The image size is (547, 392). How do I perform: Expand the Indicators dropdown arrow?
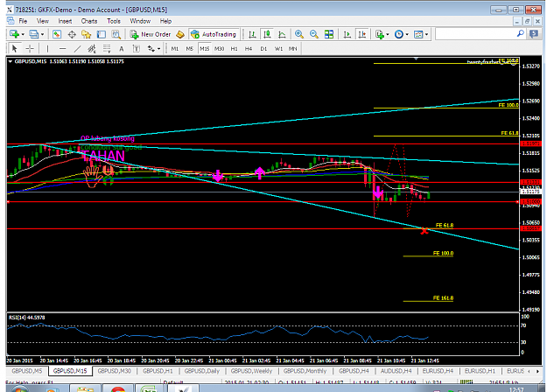[388, 34]
